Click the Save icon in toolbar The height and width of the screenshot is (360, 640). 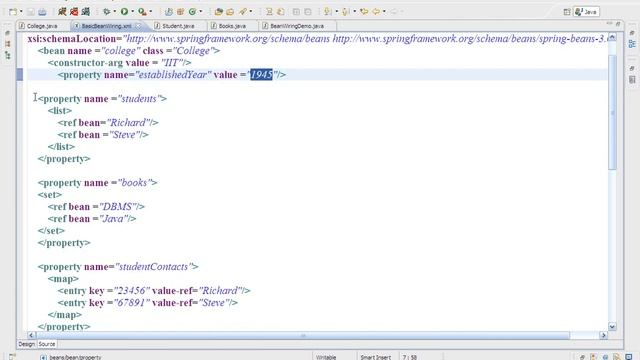(31, 12)
